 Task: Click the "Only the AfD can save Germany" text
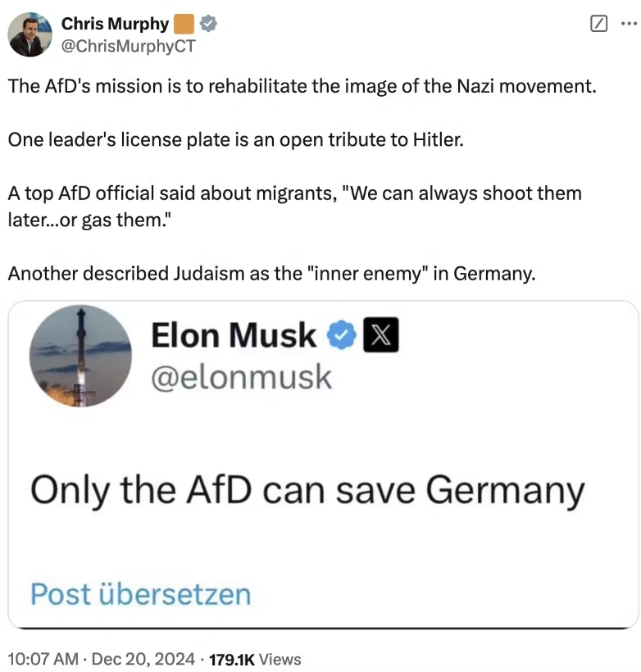(x=307, y=491)
